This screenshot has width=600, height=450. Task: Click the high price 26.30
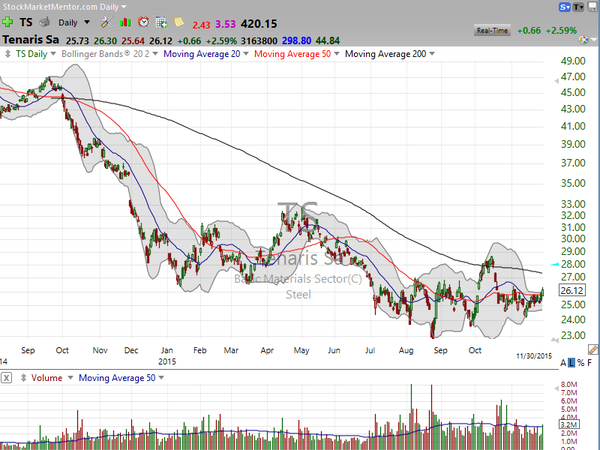coord(105,41)
